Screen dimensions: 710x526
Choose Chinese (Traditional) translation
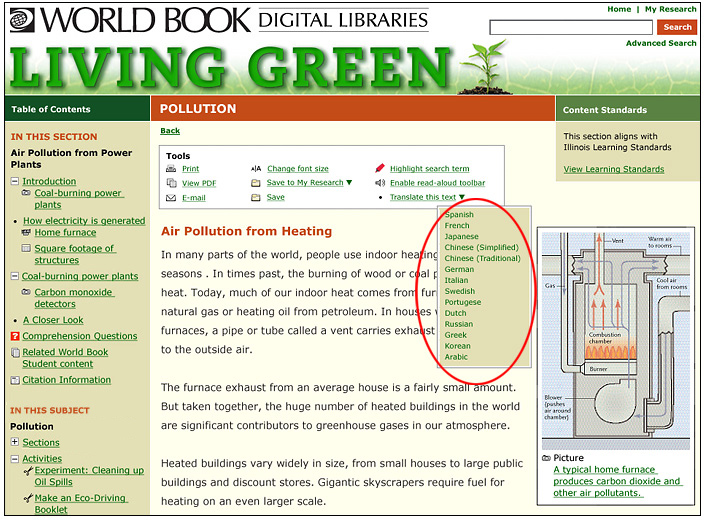pos(483,258)
